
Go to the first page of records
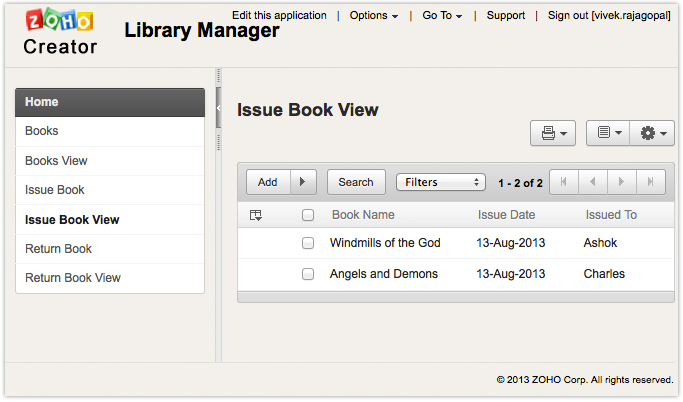click(564, 182)
